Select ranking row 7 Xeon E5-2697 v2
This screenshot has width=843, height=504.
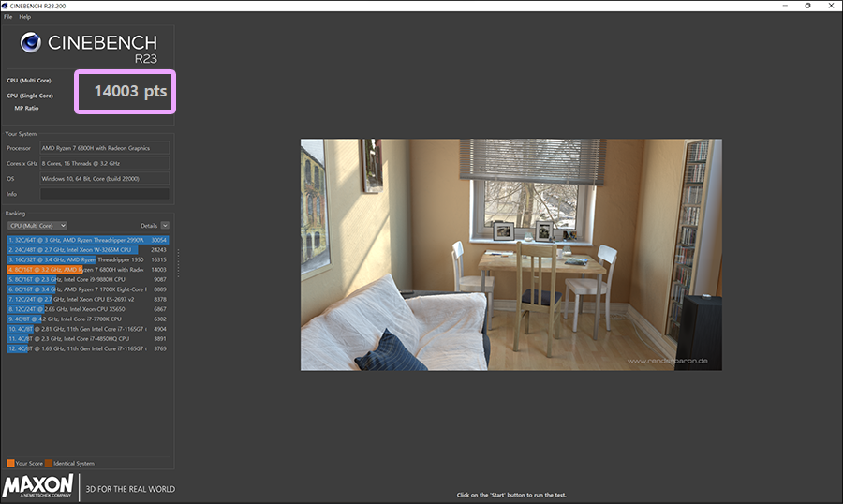[x=88, y=299]
